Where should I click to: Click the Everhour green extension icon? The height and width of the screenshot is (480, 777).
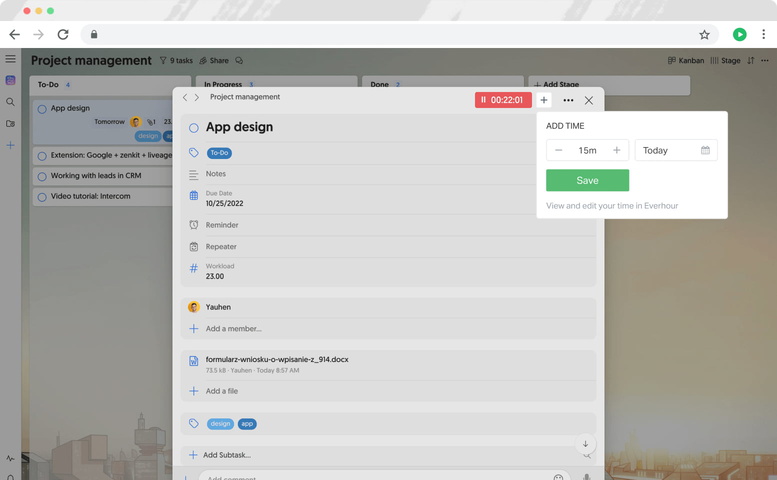(x=739, y=34)
